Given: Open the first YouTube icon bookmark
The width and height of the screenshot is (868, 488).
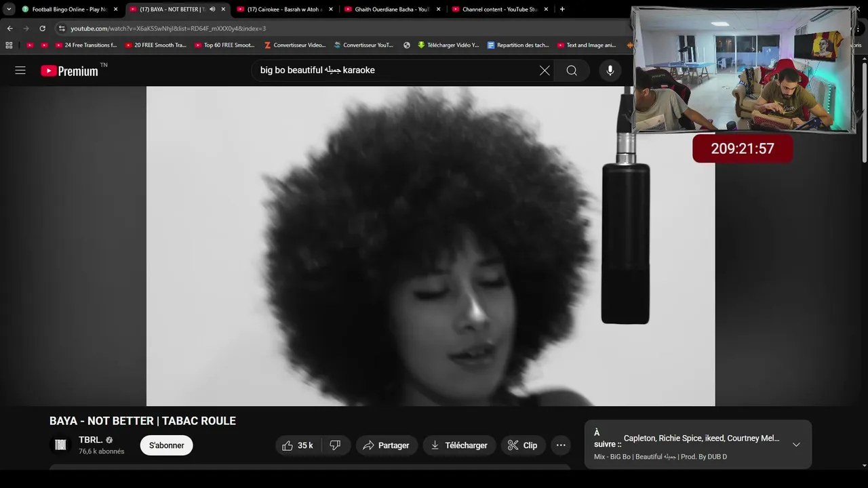Looking at the screenshot, I should point(30,45).
